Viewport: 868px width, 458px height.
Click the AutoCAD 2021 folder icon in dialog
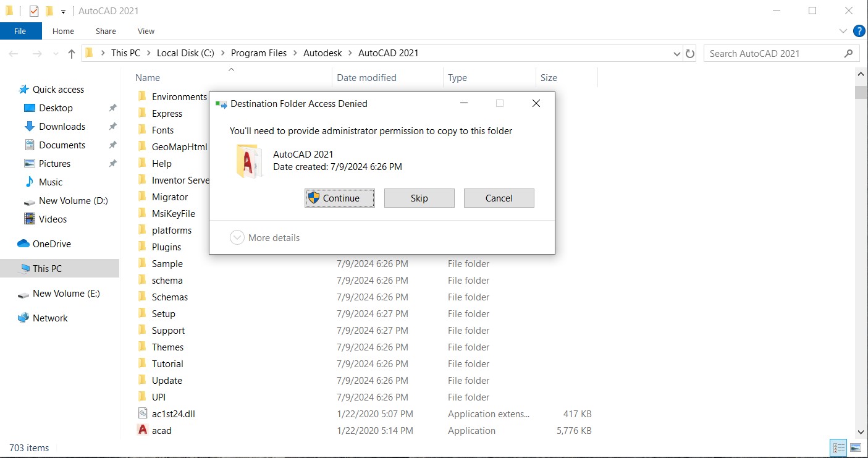coord(250,161)
